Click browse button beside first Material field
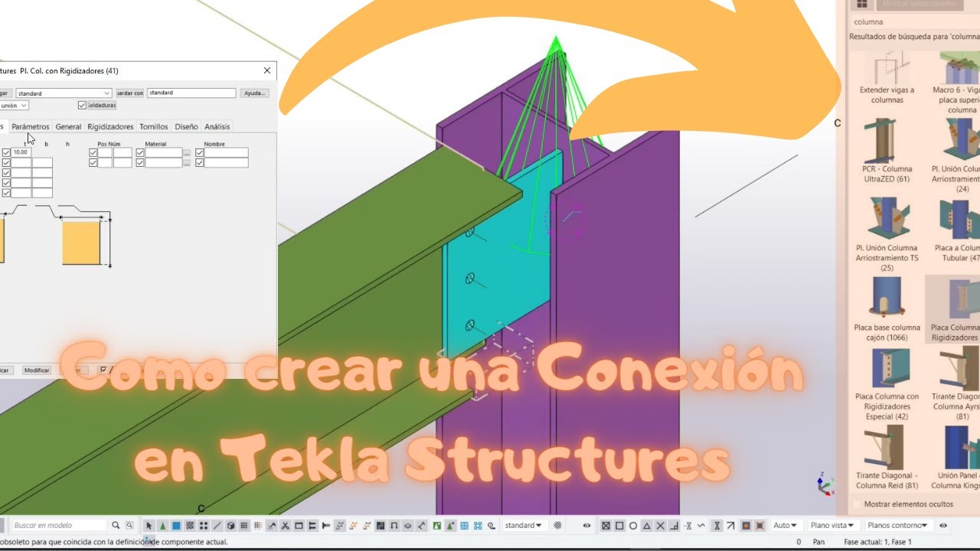This screenshot has width=980, height=551. pos(187,153)
